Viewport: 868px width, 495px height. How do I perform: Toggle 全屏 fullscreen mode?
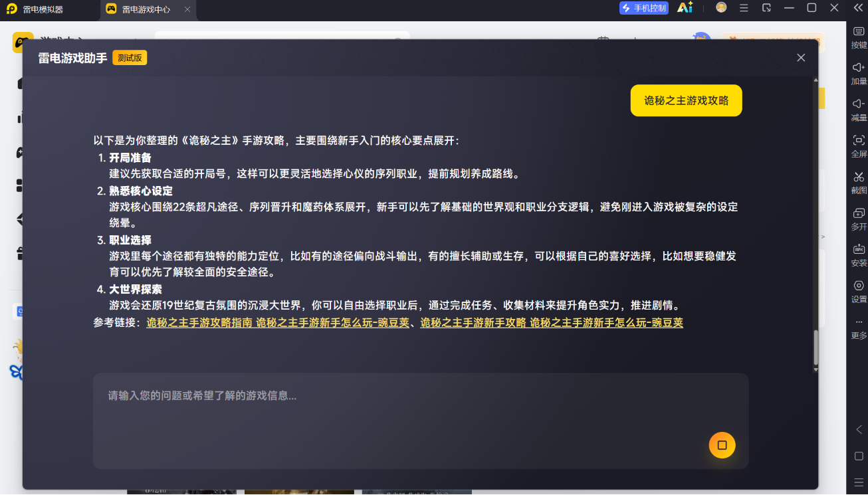(859, 146)
